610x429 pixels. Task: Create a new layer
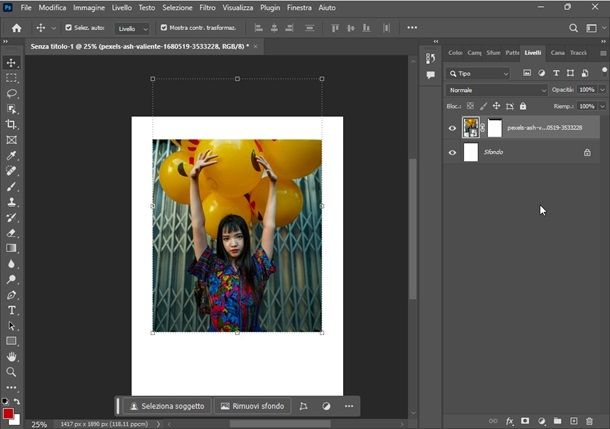pos(573,421)
